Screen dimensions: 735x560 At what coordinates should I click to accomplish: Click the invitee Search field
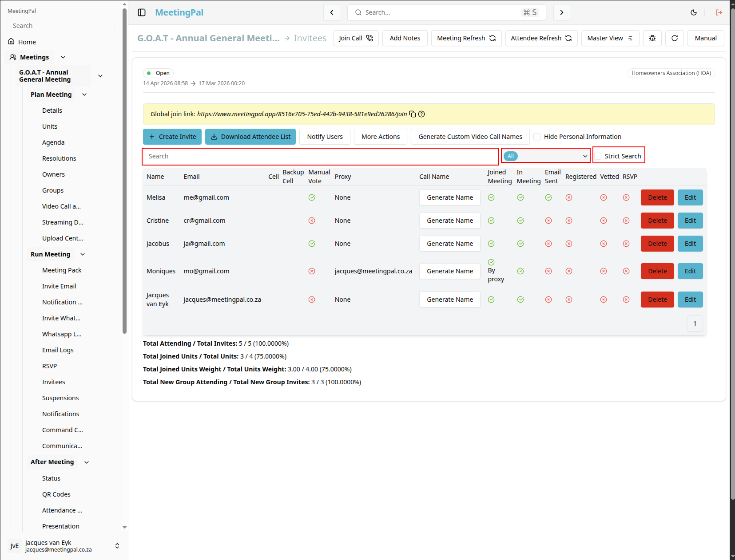point(320,156)
